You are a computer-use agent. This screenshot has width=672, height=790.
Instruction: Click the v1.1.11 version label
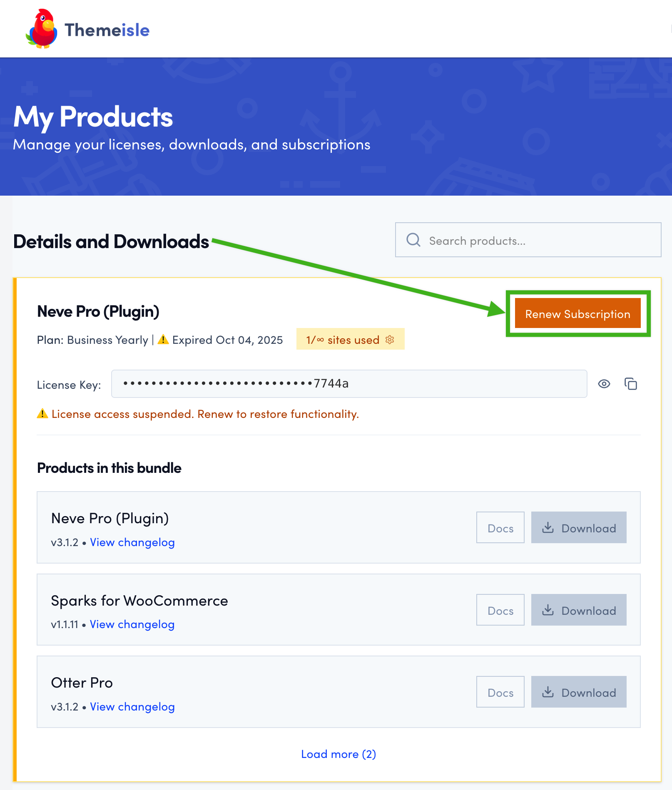(x=65, y=624)
